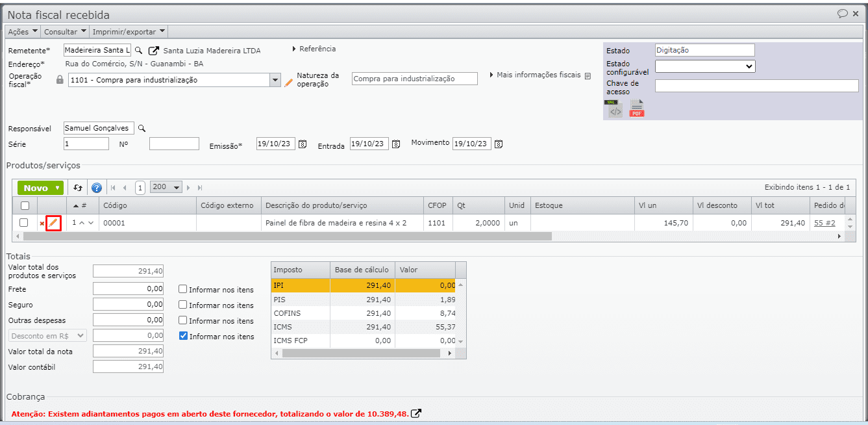Open Emissão date calendar picker
868x425 pixels.
point(302,144)
